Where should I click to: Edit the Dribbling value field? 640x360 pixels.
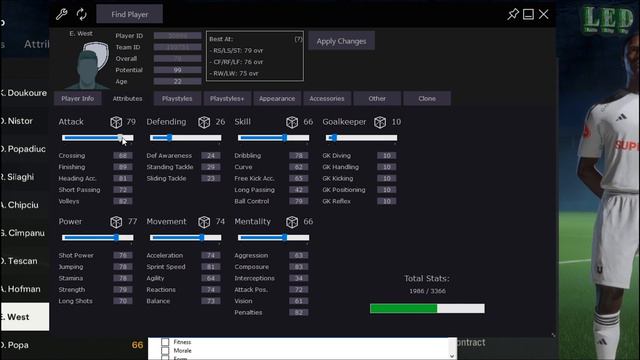point(299,156)
